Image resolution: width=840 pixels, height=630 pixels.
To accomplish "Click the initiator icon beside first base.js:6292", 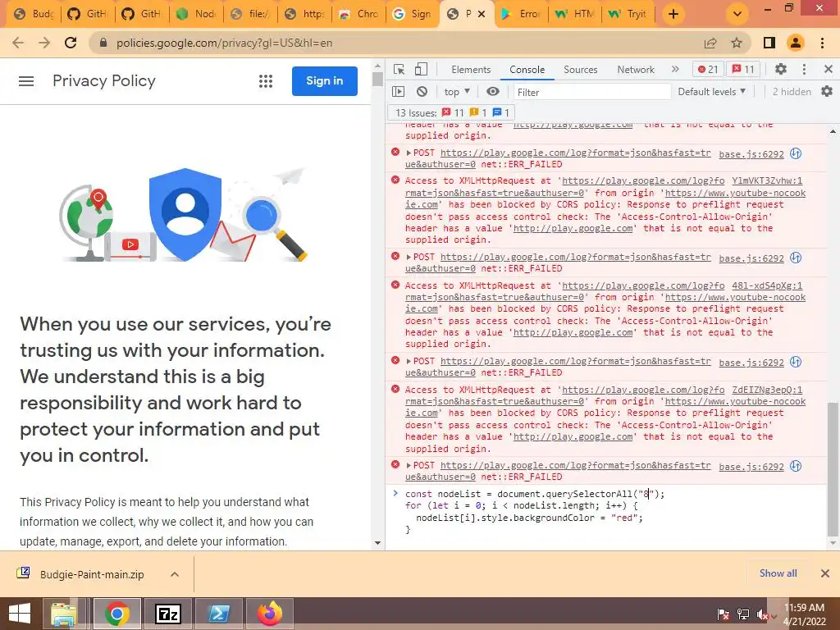I will 796,153.
